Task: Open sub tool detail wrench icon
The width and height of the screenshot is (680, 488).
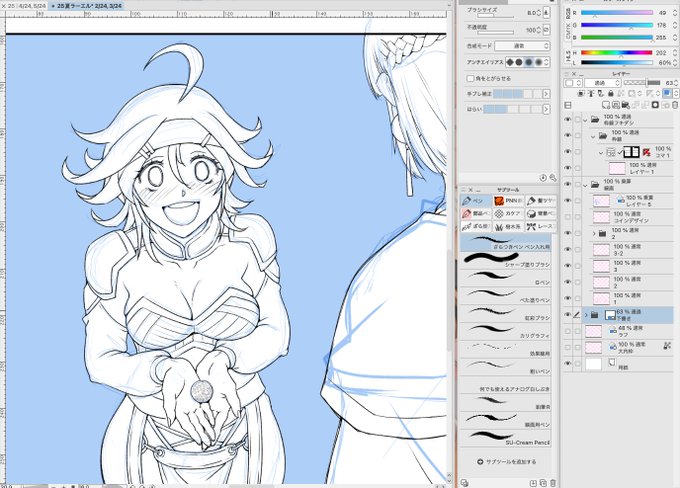Action: (x=553, y=178)
